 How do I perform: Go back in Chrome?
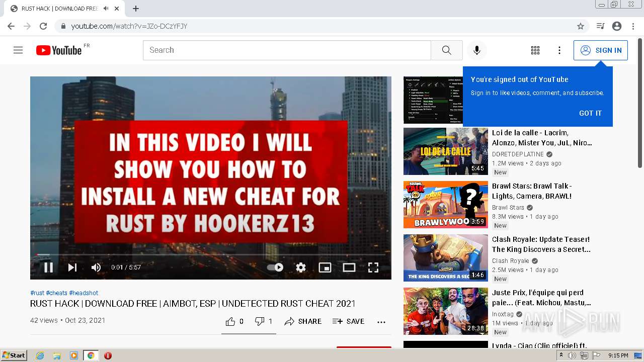pyautogui.click(x=11, y=26)
